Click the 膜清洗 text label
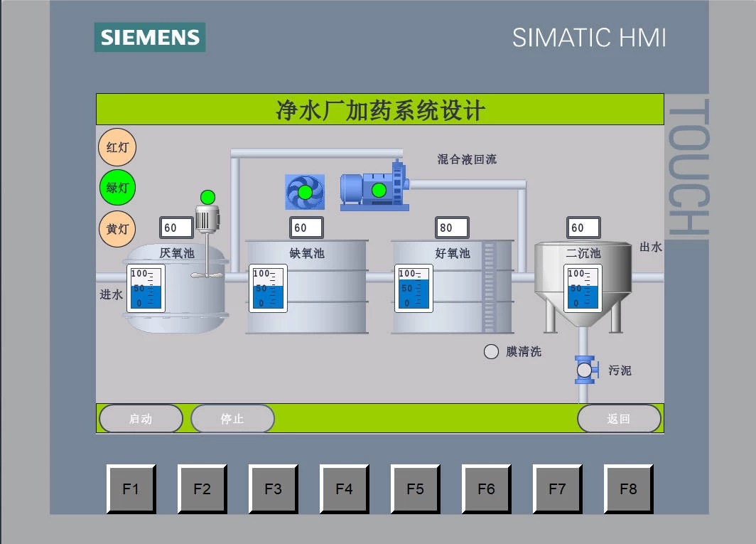 pyautogui.click(x=524, y=351)
